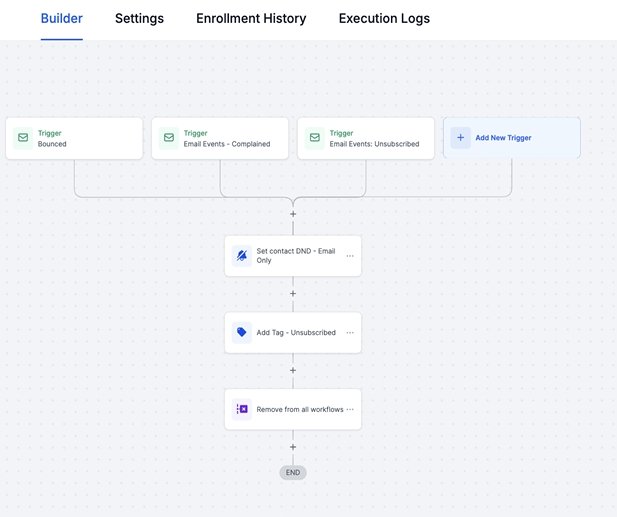This screenshot has width=617, height=517.
Task: Add a step above Set contact DND
Action: coord(293,214)
